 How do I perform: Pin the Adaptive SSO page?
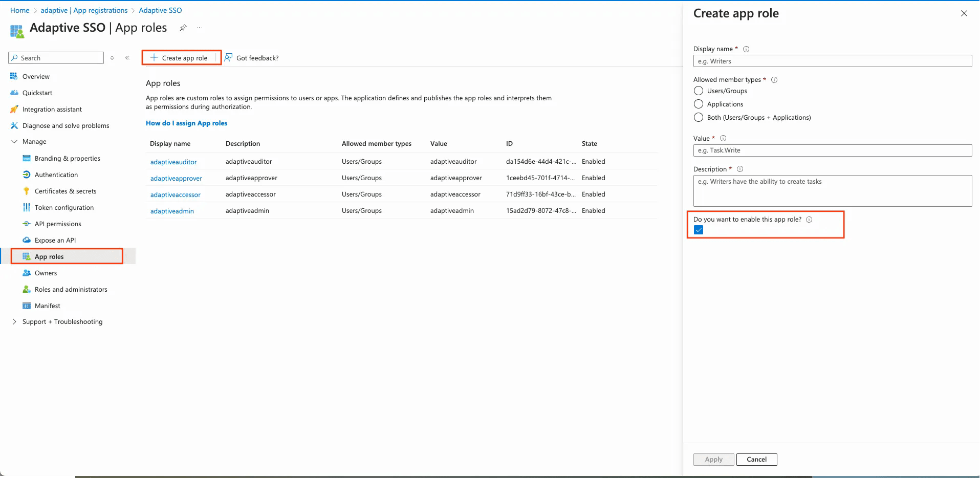[x=183, y=28]
